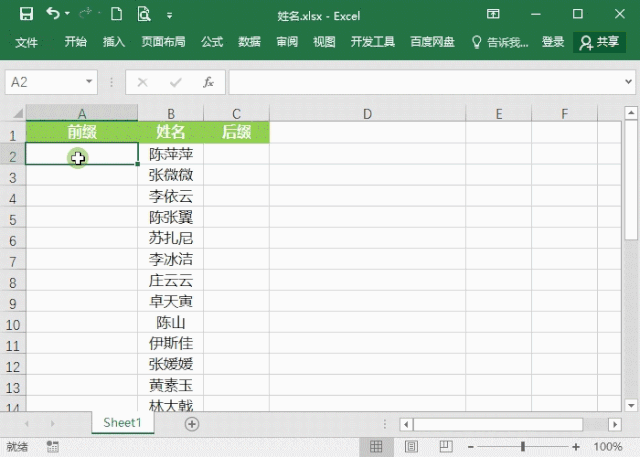Switch to Page Break Preview icon

(x=446, y=446)
